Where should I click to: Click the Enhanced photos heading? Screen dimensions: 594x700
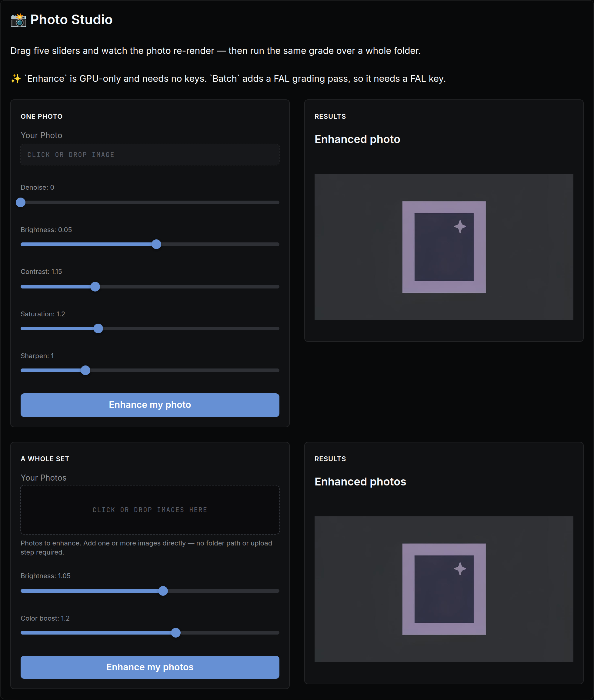360,482
